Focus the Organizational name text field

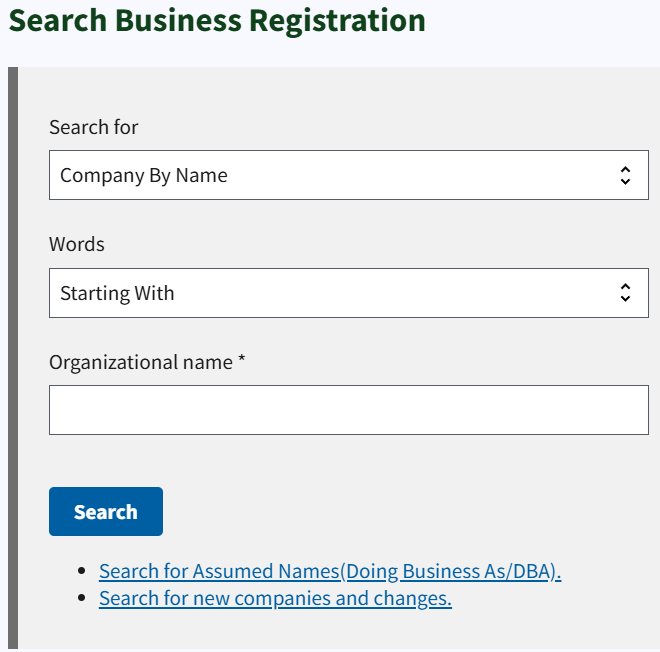point(349,410)
